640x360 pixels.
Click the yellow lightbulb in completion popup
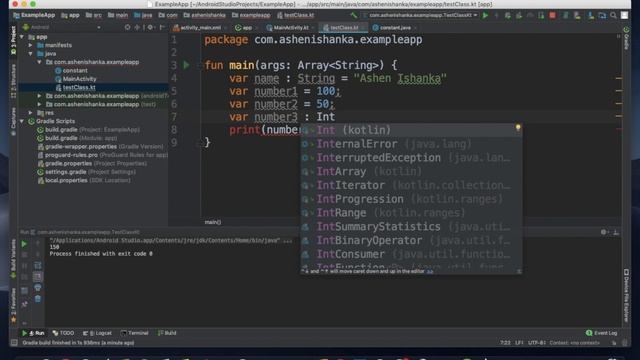518,128
